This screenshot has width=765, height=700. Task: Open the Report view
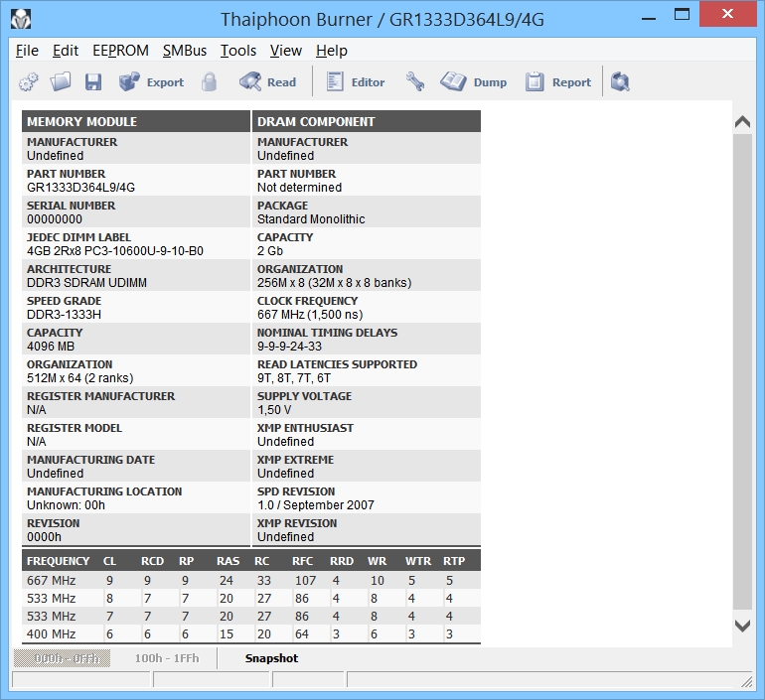(558, 81)
